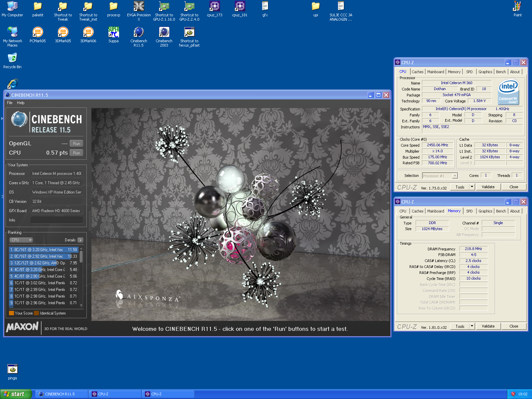Select the PCMark05 desktop icon
The image size is (532, 399).
(38, 35)
